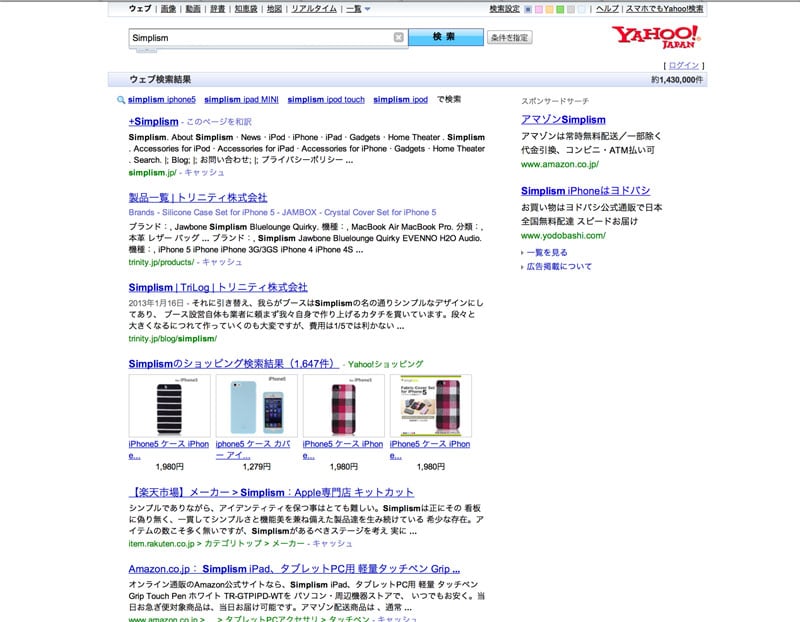Viewport: 800px width, 622px height.
Task: Open the light blue iPhone5 case thumbnail
Action: point(256,406)
